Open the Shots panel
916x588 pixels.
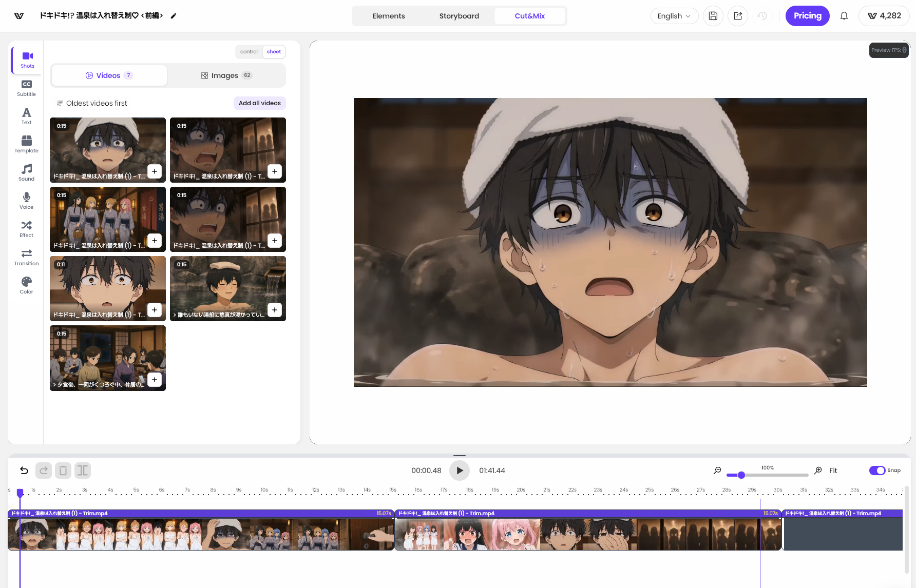[27, 60]
